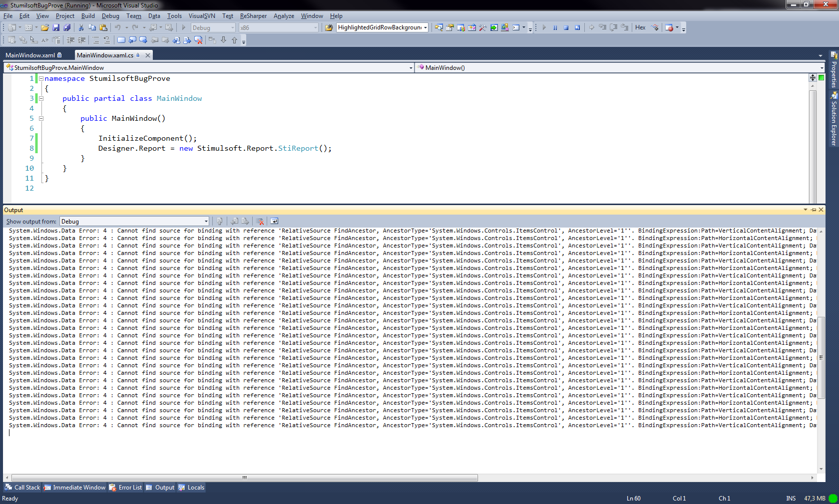
Task: Close the Output window
Action: [x=821, y=210]
